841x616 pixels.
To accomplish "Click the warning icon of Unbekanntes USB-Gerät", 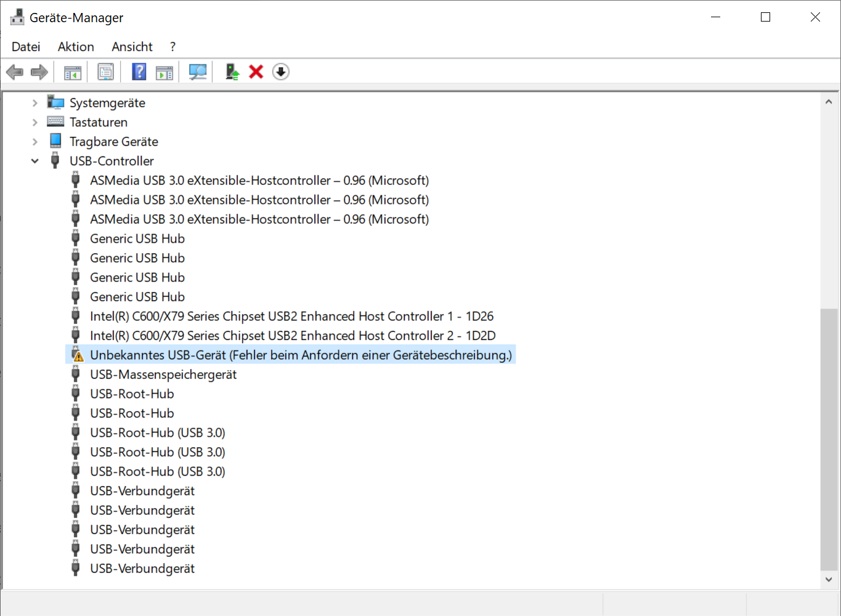I will coord(76,355).
